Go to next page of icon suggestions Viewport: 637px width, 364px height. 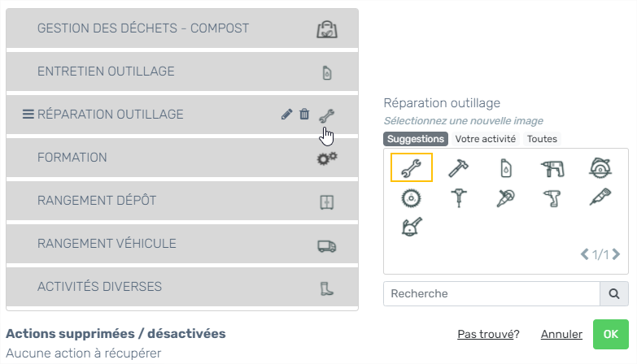pyautogui.click(x=617, y=254)
